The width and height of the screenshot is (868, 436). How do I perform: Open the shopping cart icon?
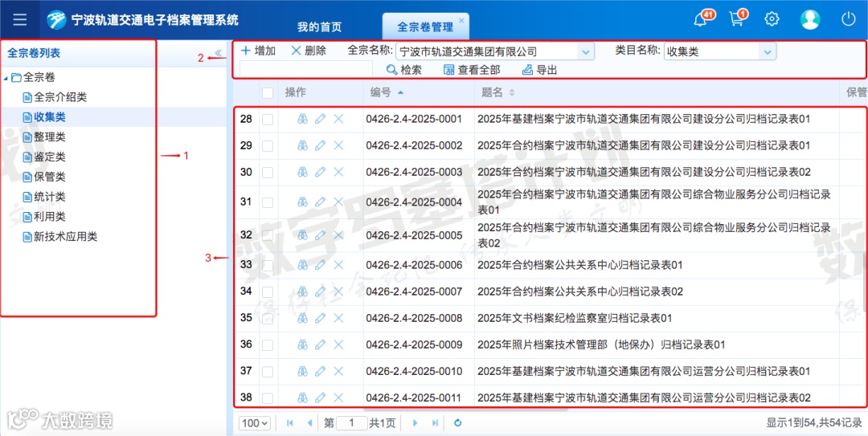click(737, 19)
